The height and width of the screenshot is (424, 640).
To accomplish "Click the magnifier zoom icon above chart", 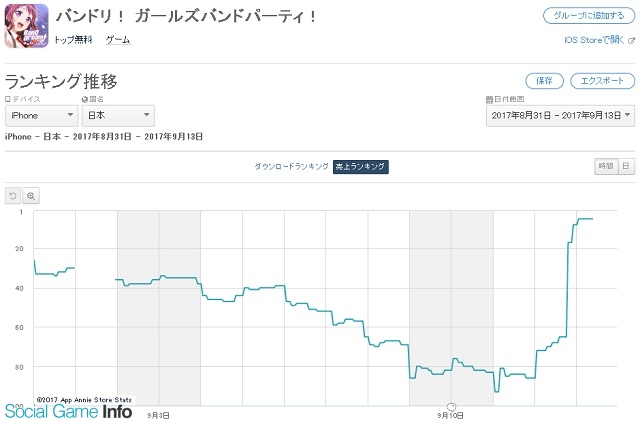I will (31, 196).
